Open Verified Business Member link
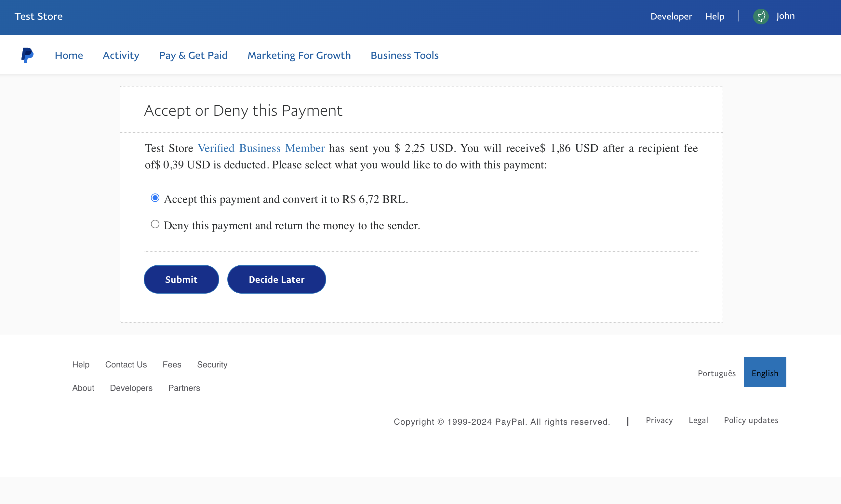The height and width of the screenshot is (504, 841). (261, 148)
